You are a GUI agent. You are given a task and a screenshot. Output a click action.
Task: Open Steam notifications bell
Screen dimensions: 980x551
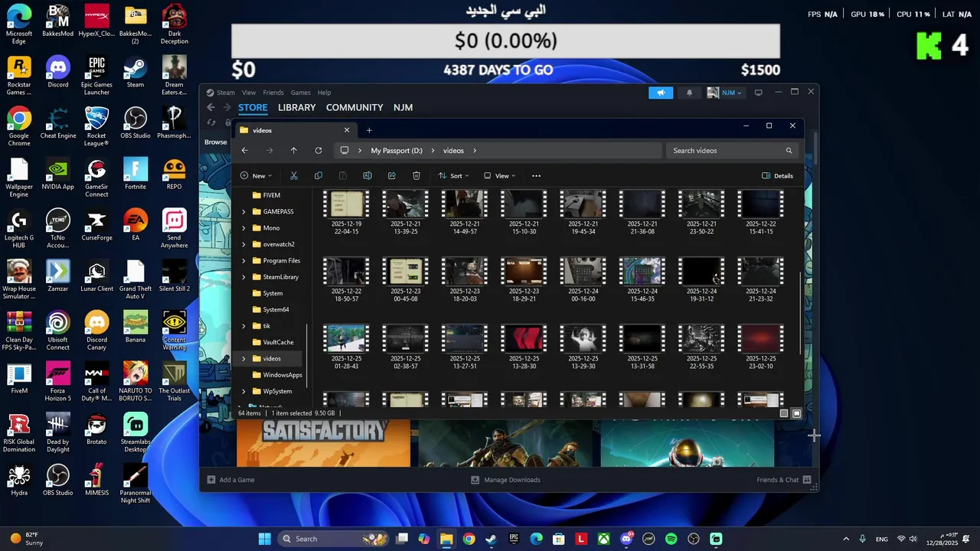(x=689, y=93)
